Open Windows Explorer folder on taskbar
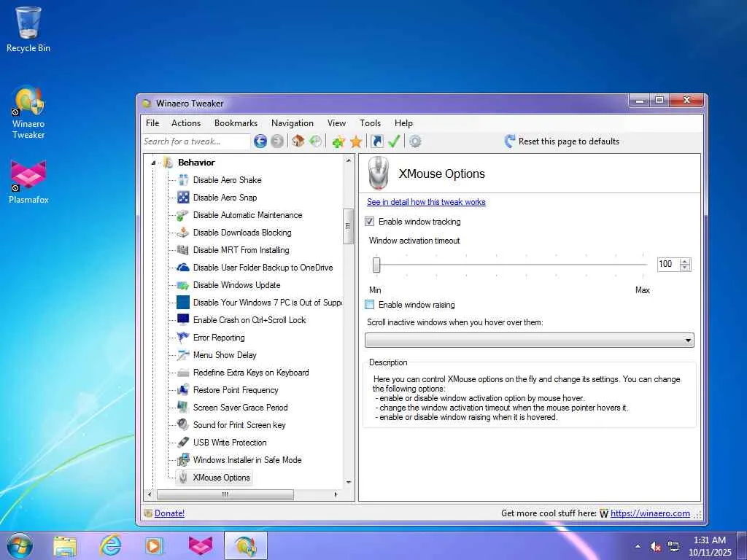Image resolution: width=747 pixels, height=560 pixels. coord(65,545)
